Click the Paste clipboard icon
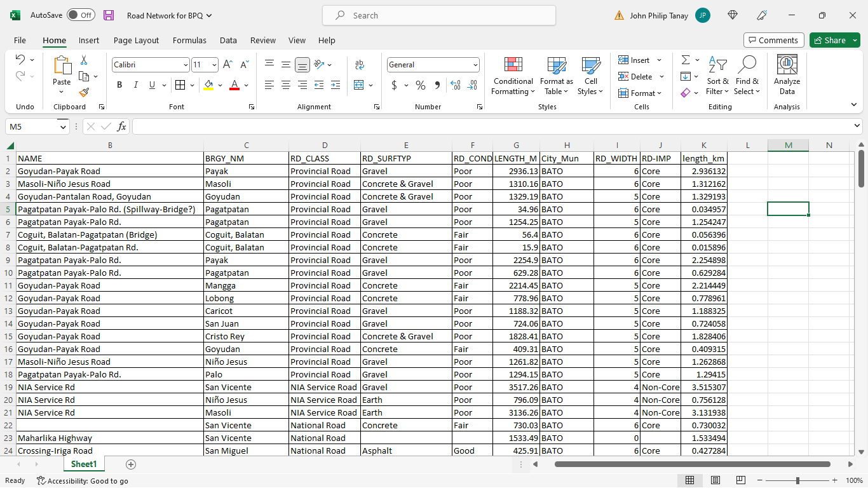This screenshot has width=868, height=488. [62, 65]
